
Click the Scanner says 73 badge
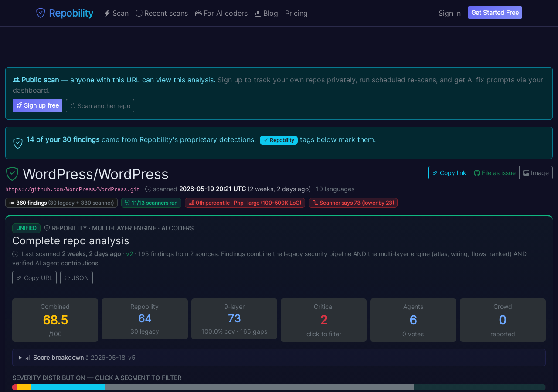tap(353, 203)
